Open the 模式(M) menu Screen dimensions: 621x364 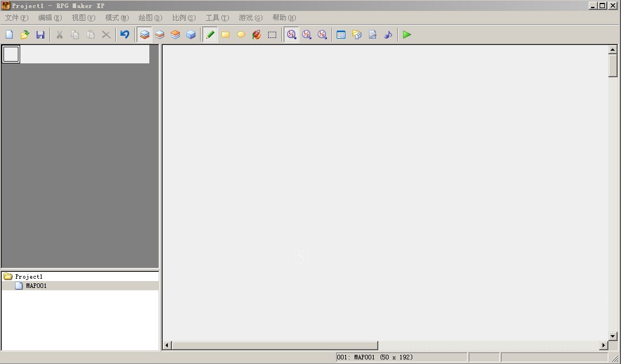(117, 18)
